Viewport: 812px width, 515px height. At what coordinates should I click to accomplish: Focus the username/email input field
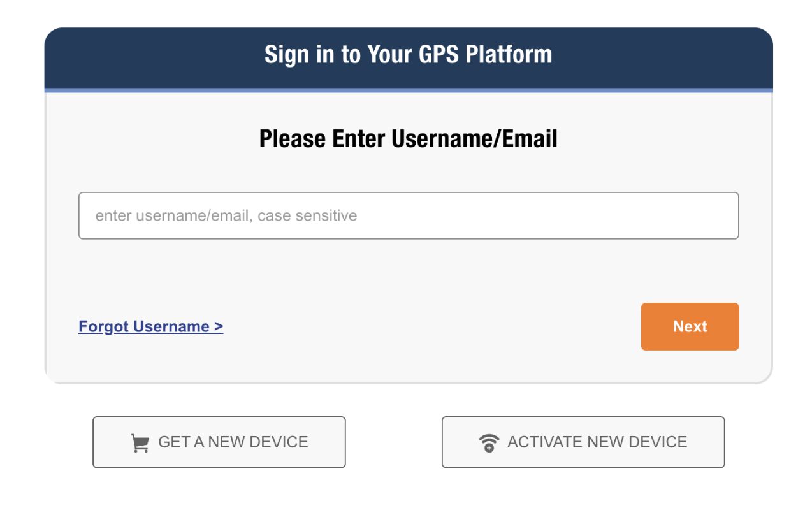[x=408, y=216]
